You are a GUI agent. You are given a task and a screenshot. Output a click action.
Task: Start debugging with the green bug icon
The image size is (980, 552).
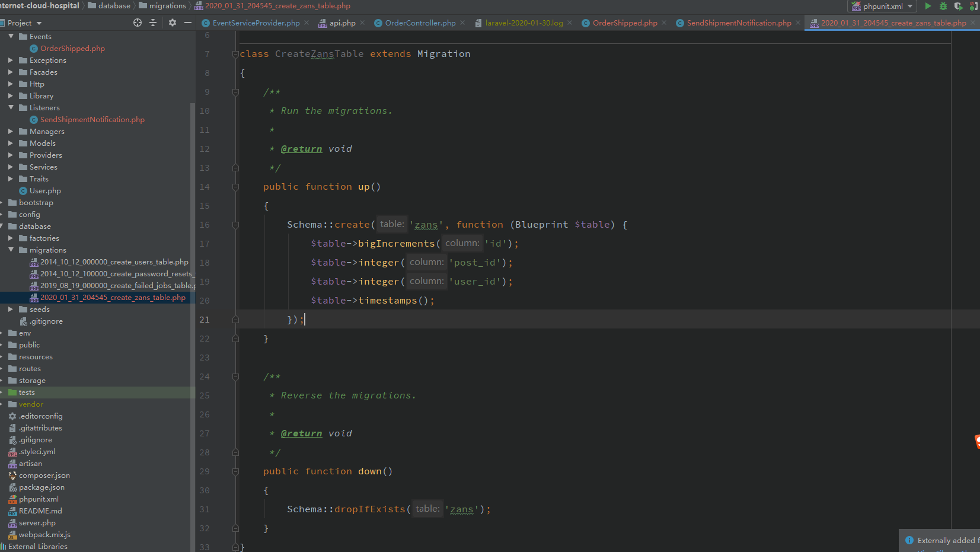click(943, 6)
